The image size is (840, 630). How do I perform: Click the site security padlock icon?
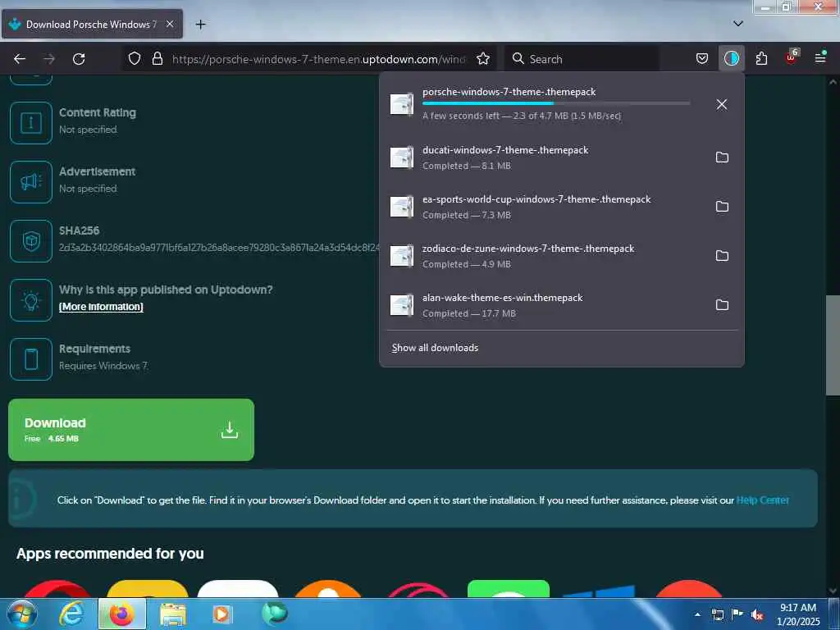pos(157,58)
